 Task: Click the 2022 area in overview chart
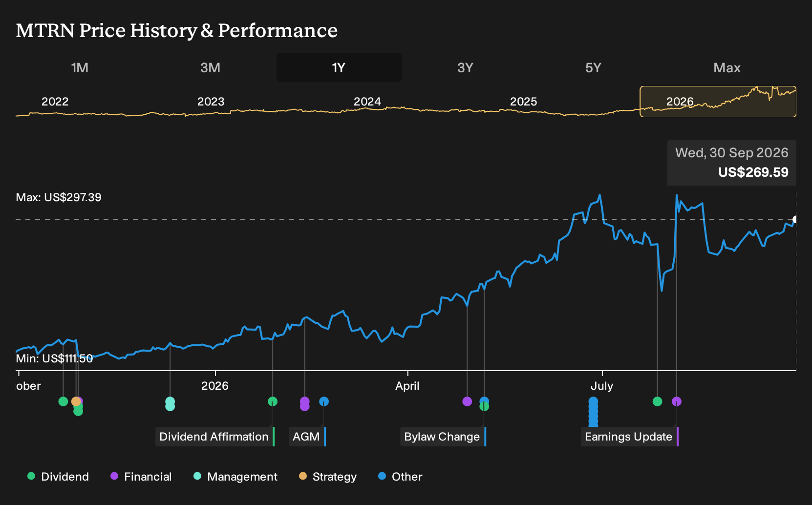click(55, 102)
